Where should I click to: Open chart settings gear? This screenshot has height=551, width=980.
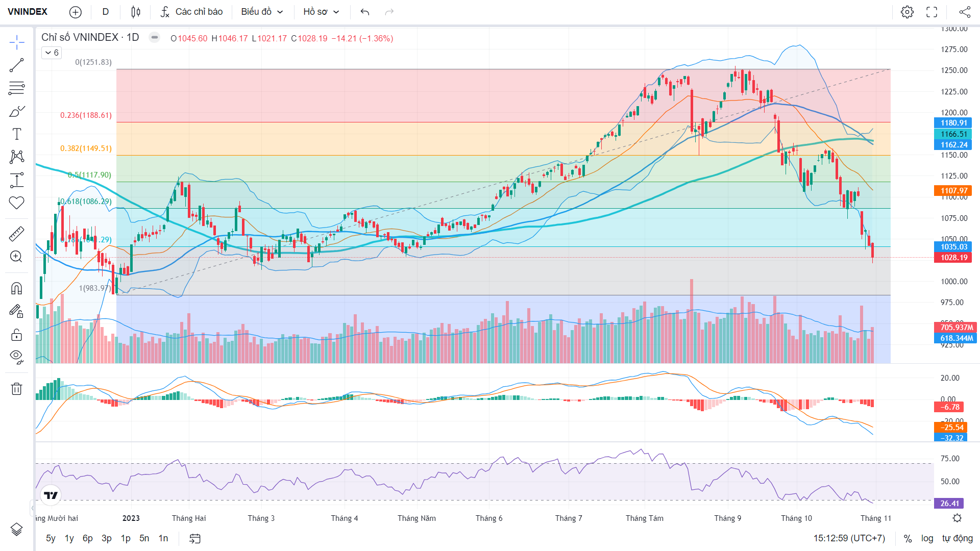(907, 12)
